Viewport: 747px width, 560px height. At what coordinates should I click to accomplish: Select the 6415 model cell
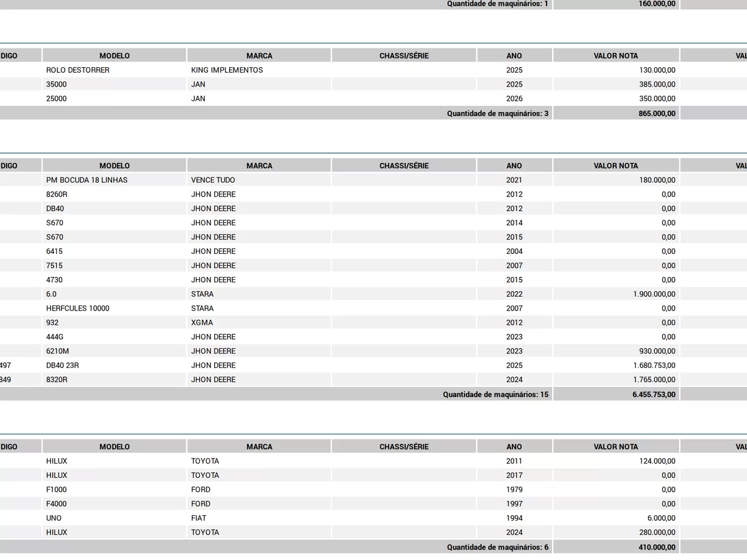point(115,251)
